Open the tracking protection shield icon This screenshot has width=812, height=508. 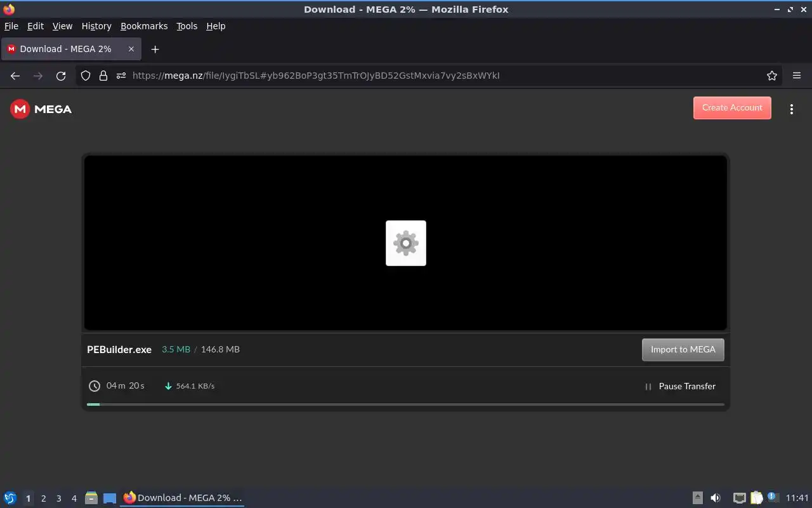click(86, 76)
